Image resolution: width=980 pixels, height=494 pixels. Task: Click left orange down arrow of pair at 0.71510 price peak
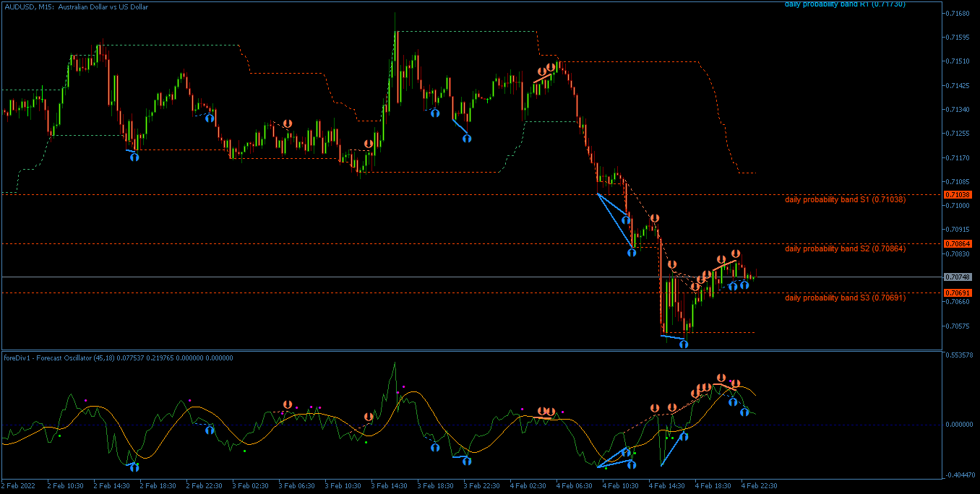[541, 71]
